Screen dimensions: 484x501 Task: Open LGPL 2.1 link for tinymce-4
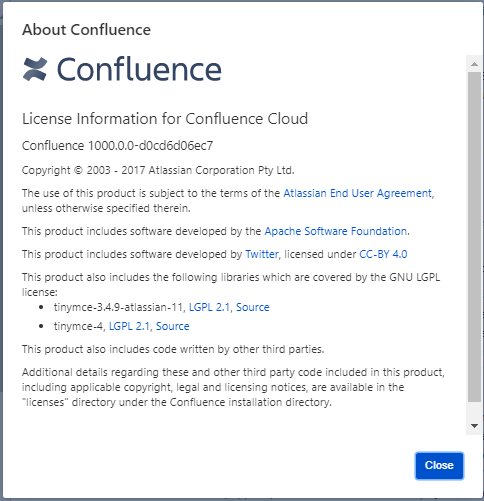coord(129,326)
